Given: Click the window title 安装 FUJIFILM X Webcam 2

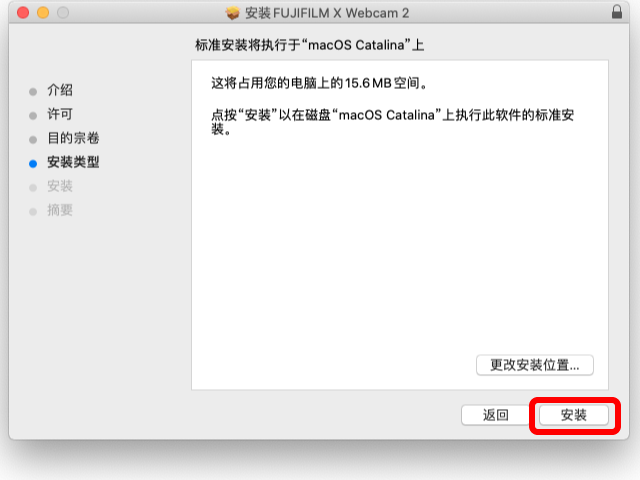Looking at the screenshot, I should coord(327,13).
